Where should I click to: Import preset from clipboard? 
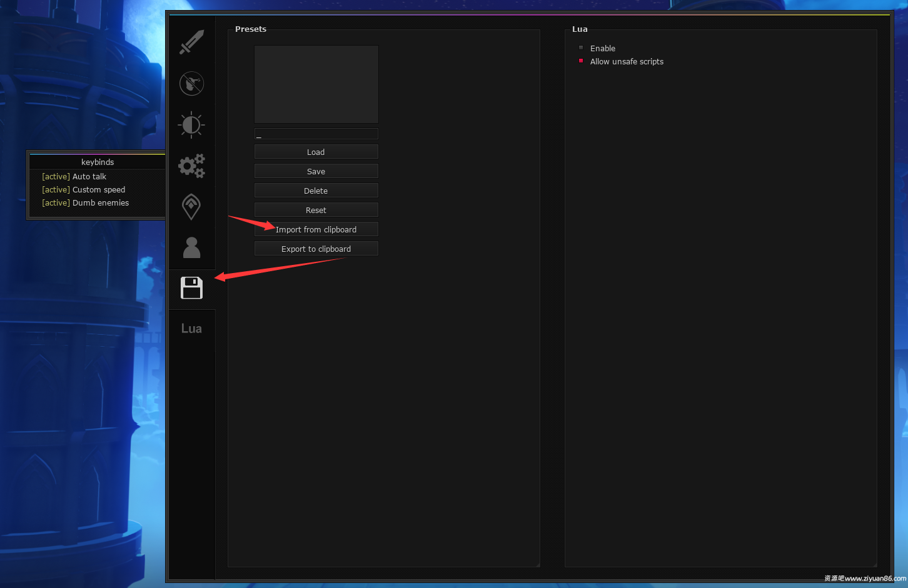(x=316, y=229)
